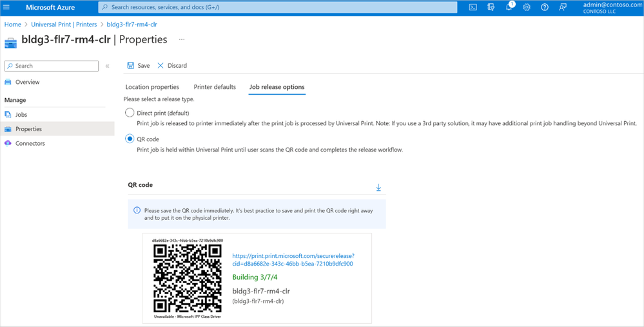Viewport: 644px width, 327px height.
Task: Click the Discard X icon
Action: [x=161, y=66]
